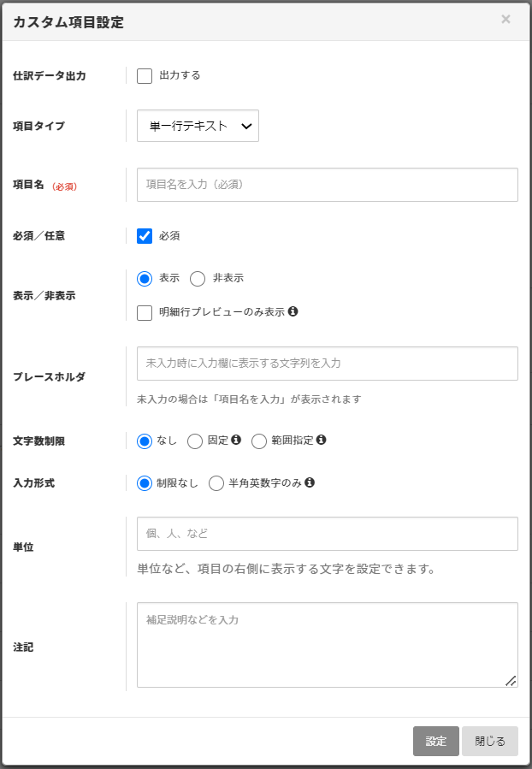The width and height of the screenshot is (532, 769).
Task: Choose 固定 for 文字数制限
Action: tap(195, 441)
